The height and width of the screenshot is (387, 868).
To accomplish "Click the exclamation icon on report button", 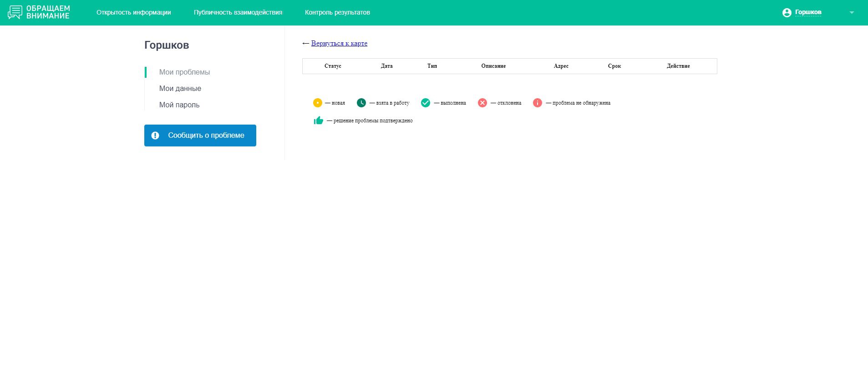I will (x=155, y=136).
